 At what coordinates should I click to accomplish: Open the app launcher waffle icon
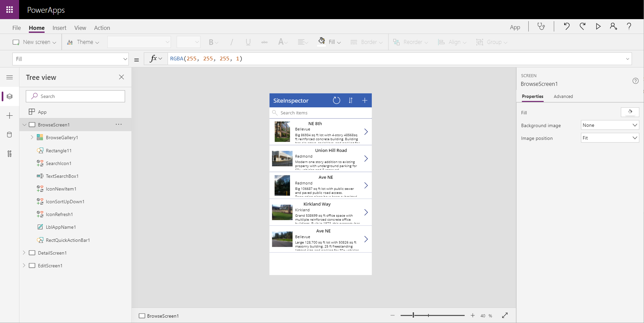click(9, 9)
